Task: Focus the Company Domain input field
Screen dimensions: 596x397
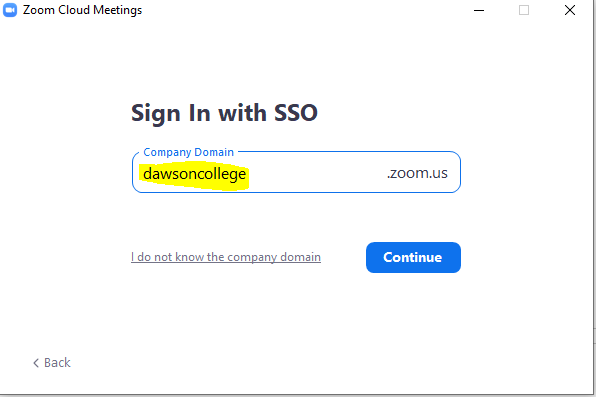Action: tap(296, 173)
